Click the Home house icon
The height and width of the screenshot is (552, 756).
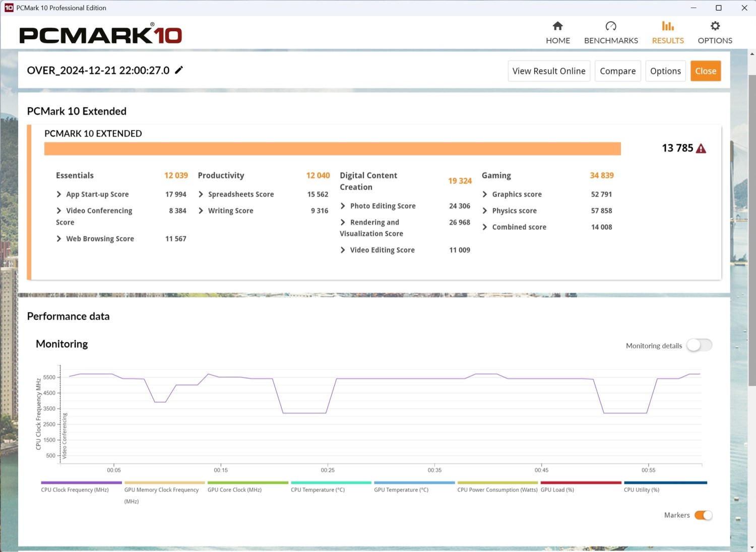point(557,26)
